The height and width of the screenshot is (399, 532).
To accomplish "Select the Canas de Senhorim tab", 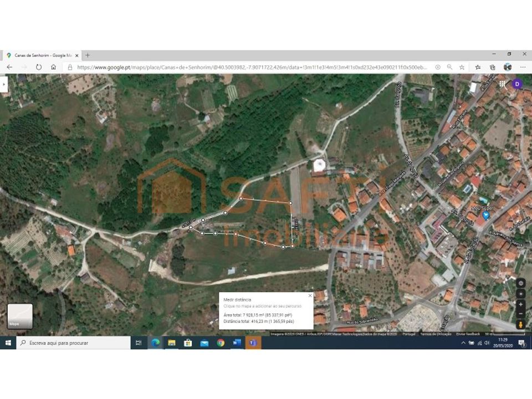I will pyautogui.click(x=43, y=55).
